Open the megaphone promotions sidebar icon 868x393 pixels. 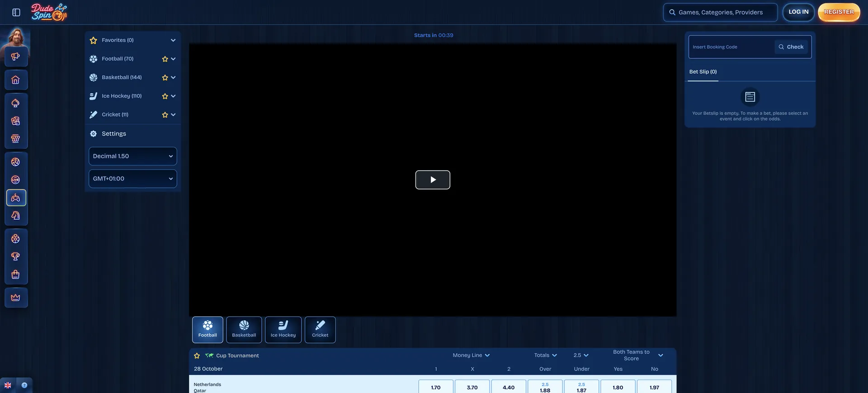(15, 57)
